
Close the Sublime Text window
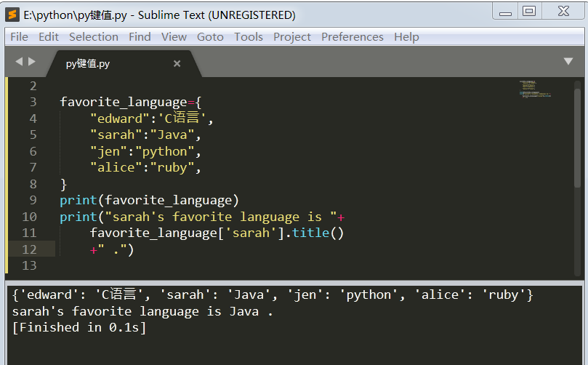tap(563, 11)
